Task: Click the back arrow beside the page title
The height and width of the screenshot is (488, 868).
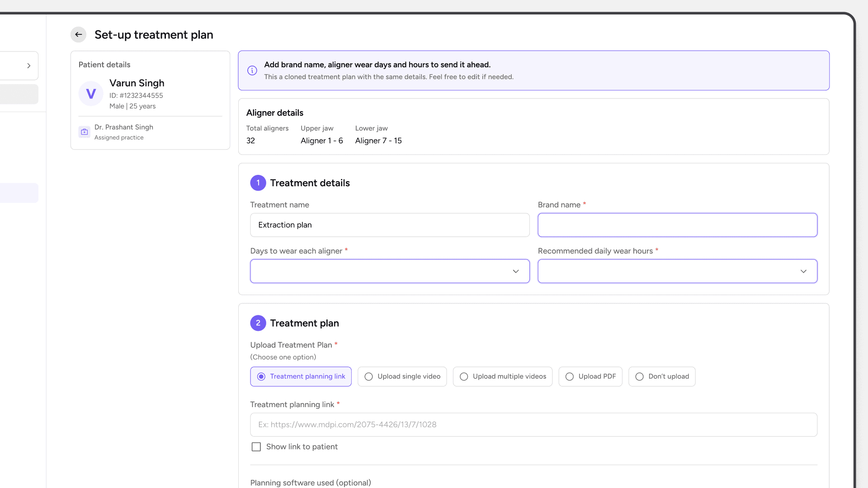Action: (78, 35)
